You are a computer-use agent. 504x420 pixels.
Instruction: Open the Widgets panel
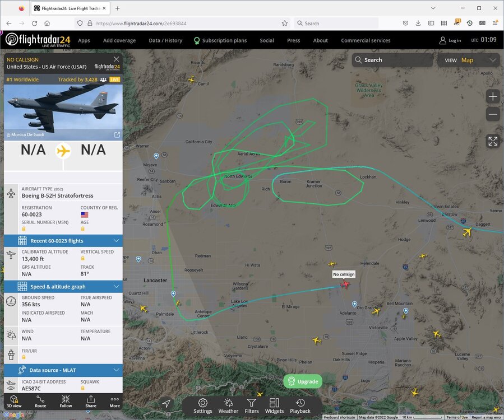point(274,406)
